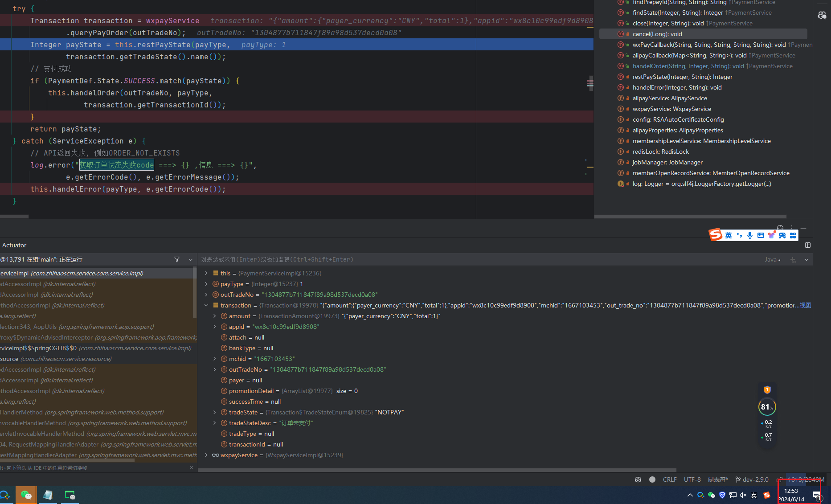Toggle punctuation mode on the Sogou floating bar
The width and height of the screenshot is (831, 504).
[739, 235]
